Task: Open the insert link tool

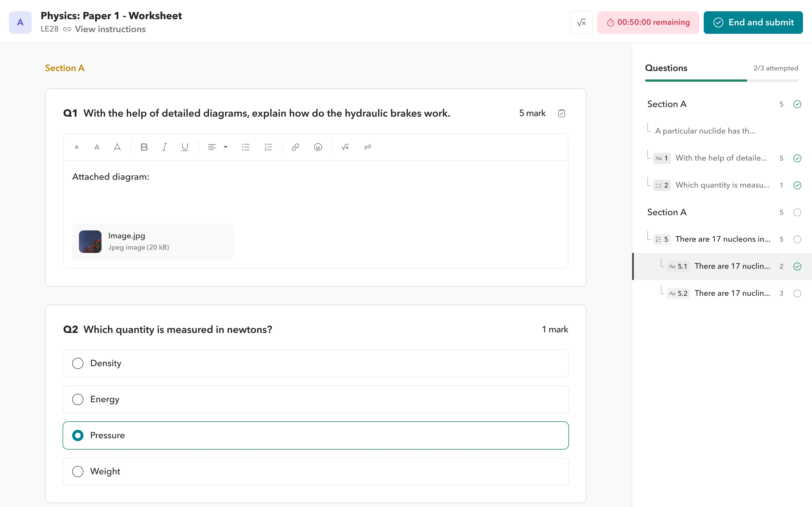Action: pos(295,147)
